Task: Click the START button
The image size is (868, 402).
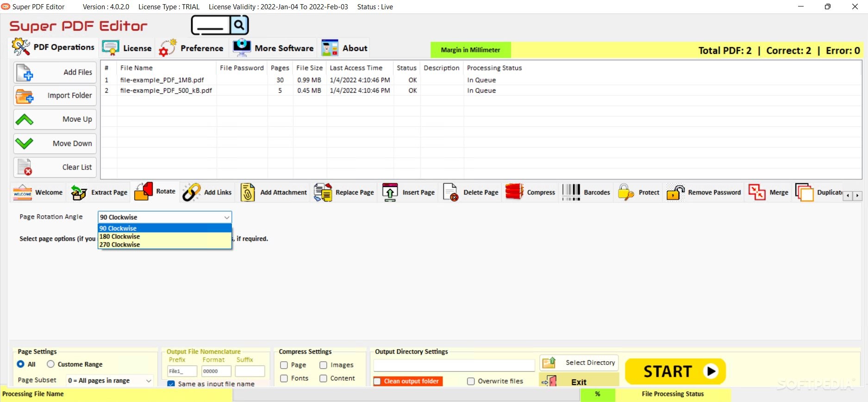Action: click(675, 371)
